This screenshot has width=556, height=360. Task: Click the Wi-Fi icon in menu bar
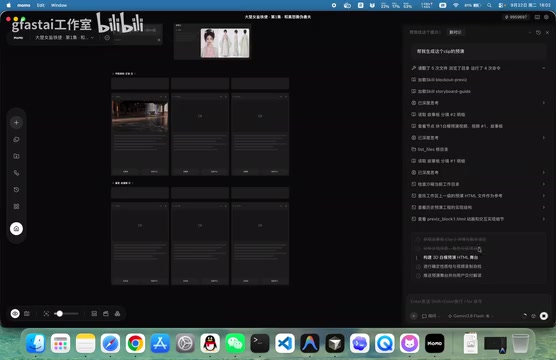[456, 5]
